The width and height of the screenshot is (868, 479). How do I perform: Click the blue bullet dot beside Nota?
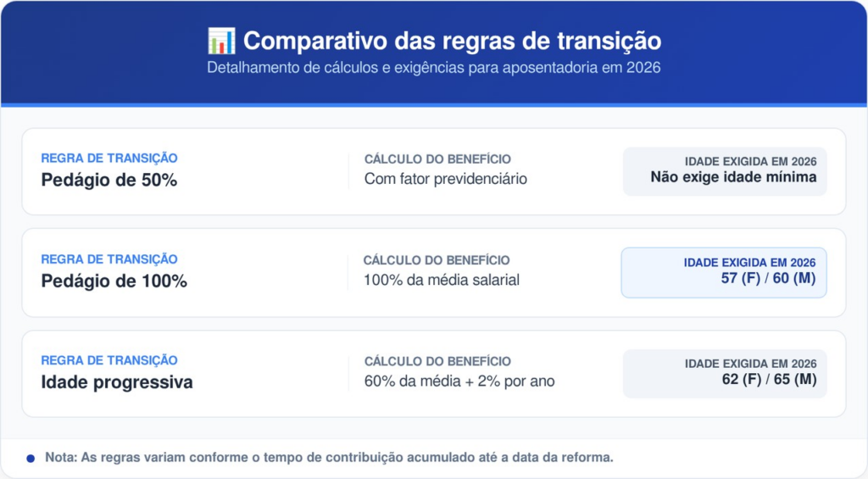point(31,458)
